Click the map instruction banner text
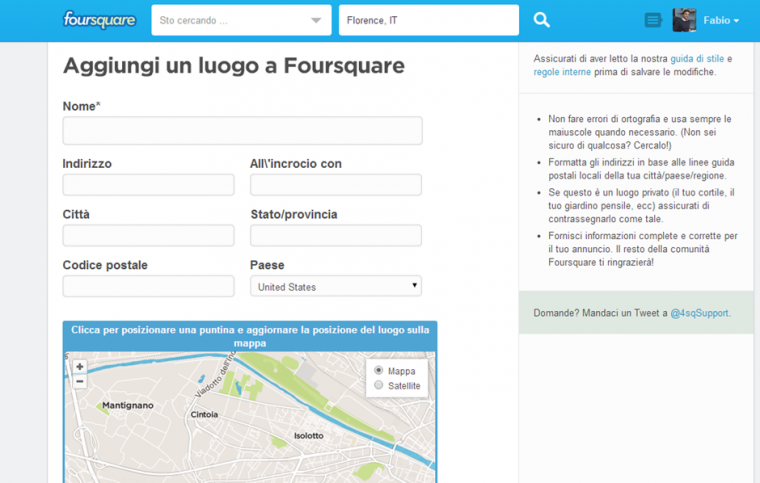 (x=250, y=336)
